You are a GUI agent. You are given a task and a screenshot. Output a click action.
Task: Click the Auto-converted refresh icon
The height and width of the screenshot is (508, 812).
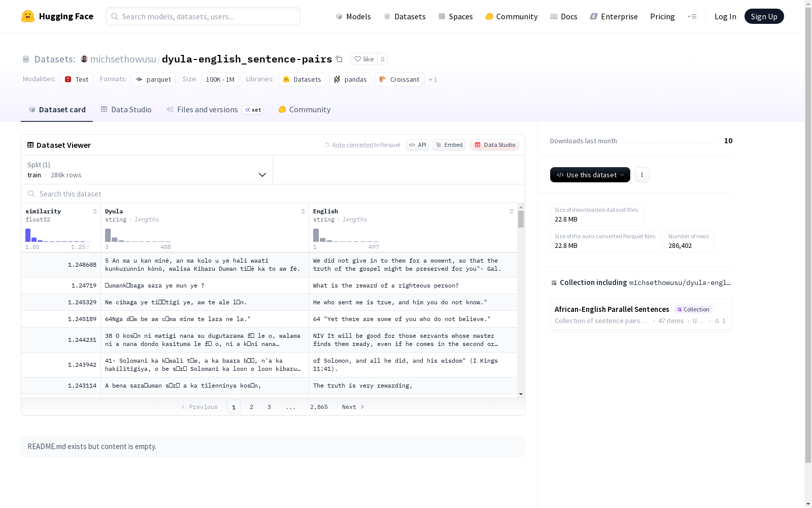pos(327,145)
